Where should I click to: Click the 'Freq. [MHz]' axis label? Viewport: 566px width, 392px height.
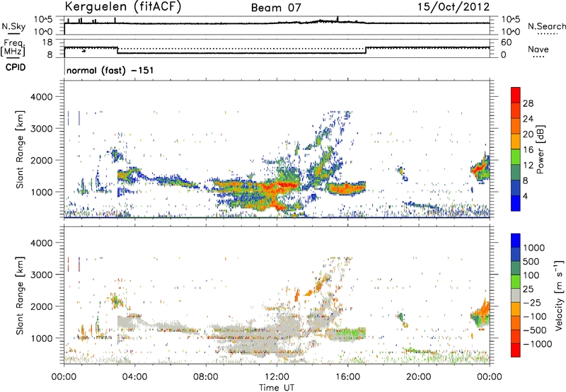pyautogui.click(x=13, y=48)
